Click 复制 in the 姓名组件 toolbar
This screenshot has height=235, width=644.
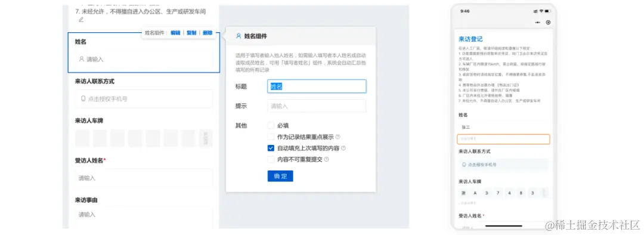(x=191, y=33)
